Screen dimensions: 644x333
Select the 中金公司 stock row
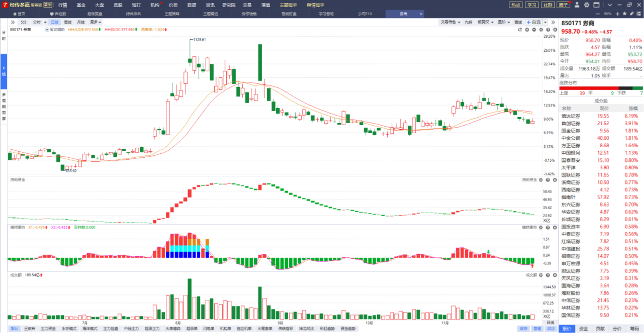(601, 138)
